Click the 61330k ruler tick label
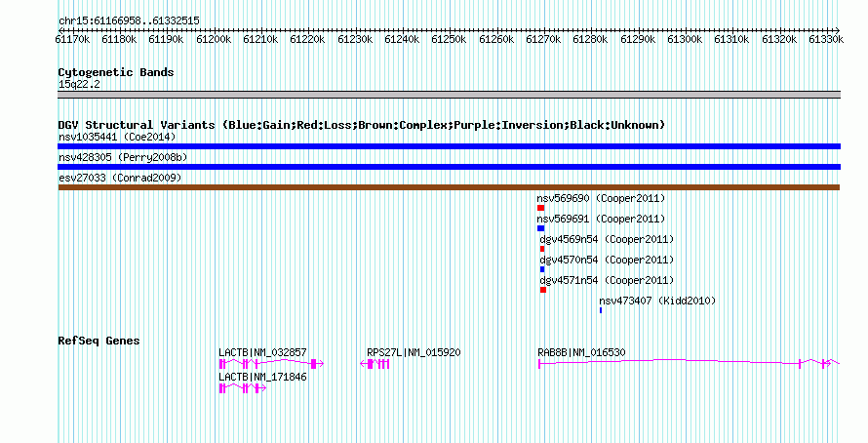The width and height of the screenshot is (868, 443). coord(826,39)
